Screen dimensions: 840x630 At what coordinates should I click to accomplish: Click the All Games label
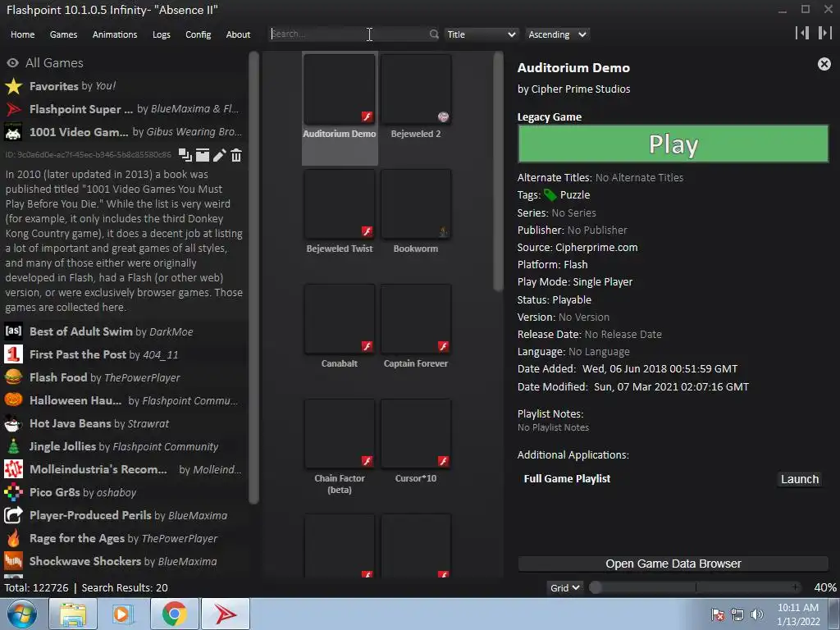[x=55, y=62]
